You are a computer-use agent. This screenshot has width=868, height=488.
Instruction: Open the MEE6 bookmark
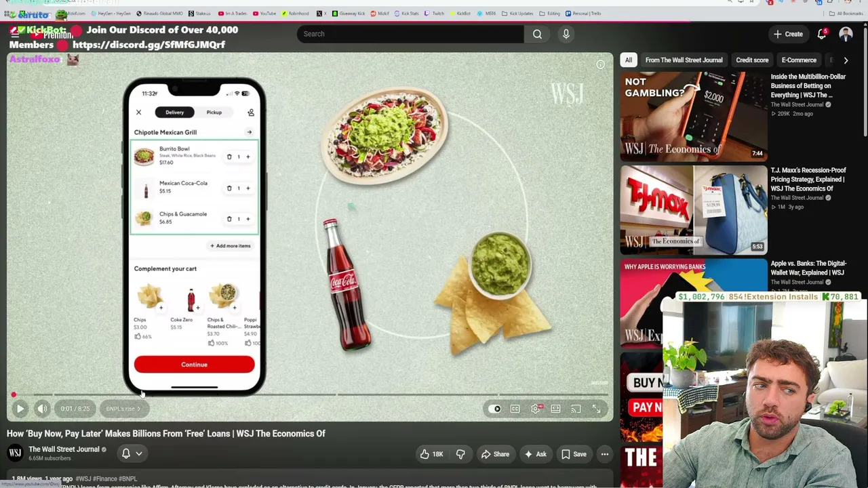486,14
